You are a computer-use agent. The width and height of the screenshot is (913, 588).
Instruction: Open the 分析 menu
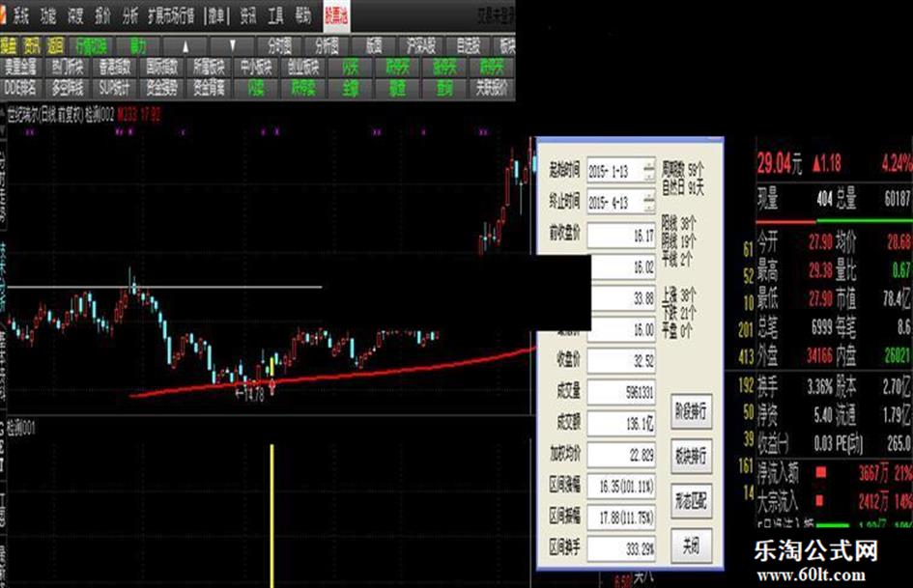[130, 15]
